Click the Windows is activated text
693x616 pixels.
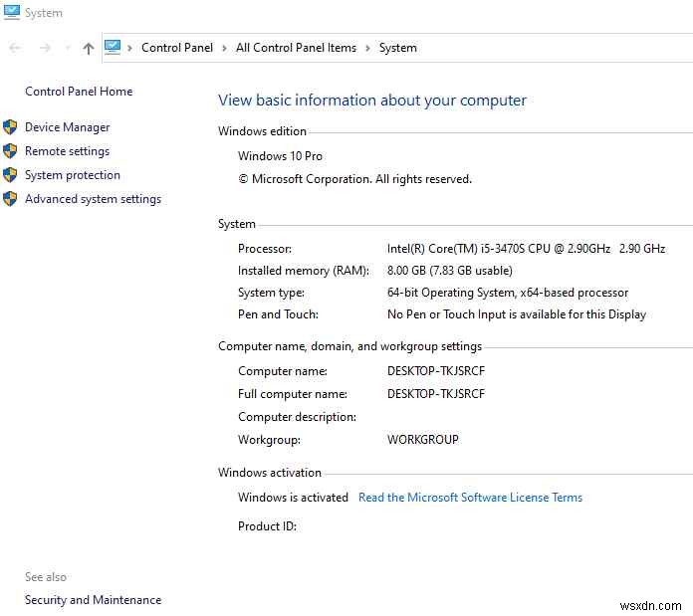(293, 498)
